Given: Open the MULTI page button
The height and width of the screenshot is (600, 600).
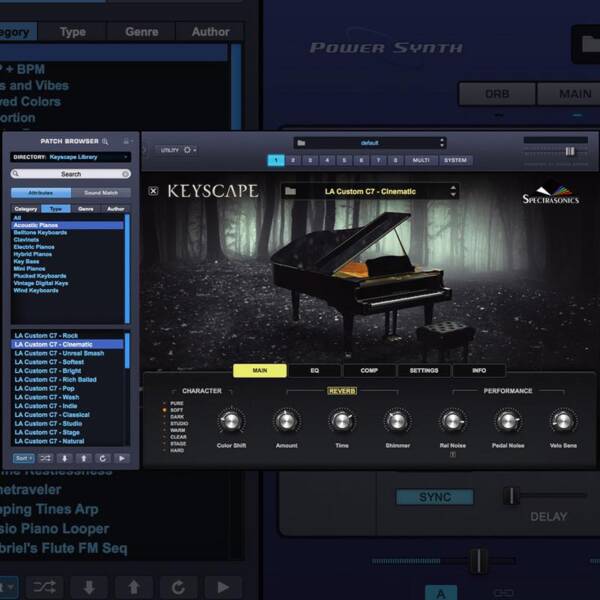Looking at the screenshot, I should pos(421,160).
